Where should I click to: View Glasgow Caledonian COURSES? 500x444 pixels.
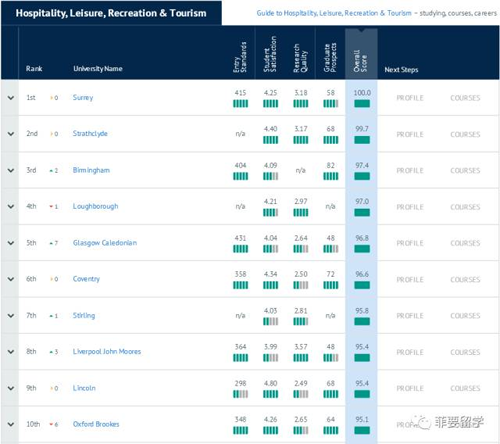[465, 243]
